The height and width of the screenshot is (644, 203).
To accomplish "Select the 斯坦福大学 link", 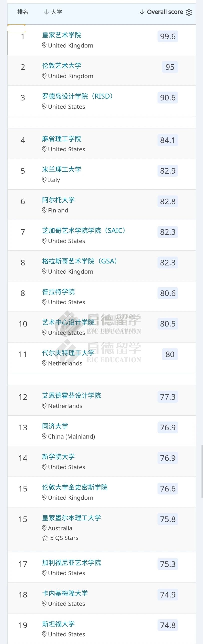I will click(58, 624).
